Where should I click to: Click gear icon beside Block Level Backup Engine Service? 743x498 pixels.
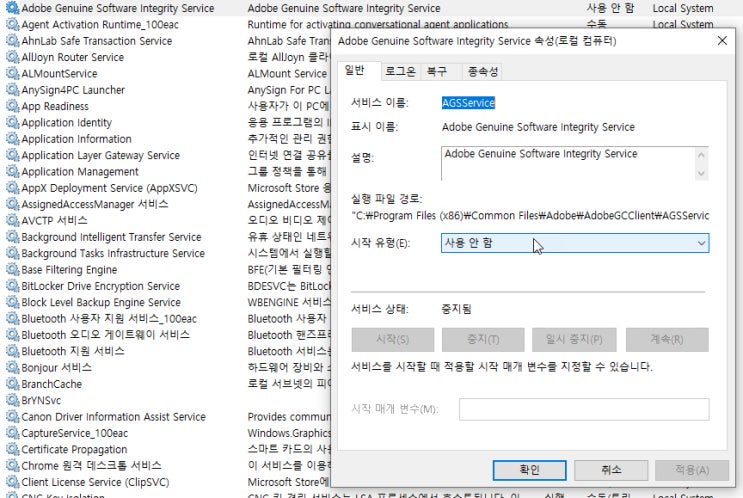(12, 302)
